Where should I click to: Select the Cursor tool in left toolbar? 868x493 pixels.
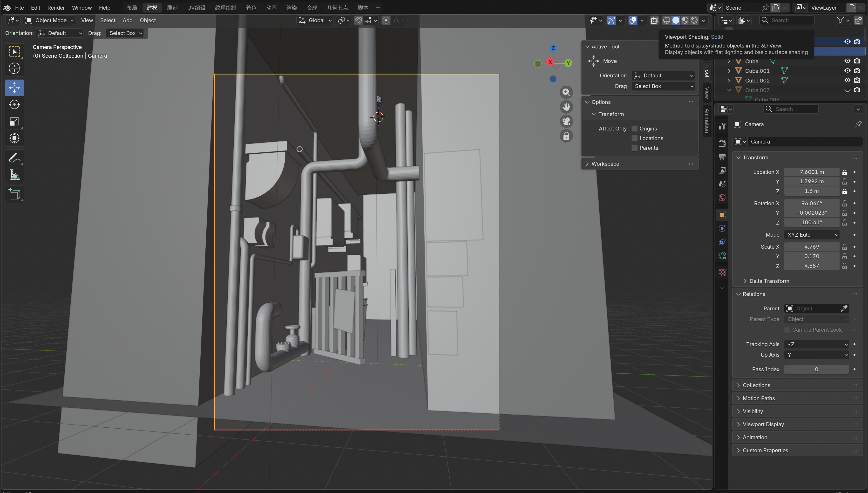tap(14, 68)
